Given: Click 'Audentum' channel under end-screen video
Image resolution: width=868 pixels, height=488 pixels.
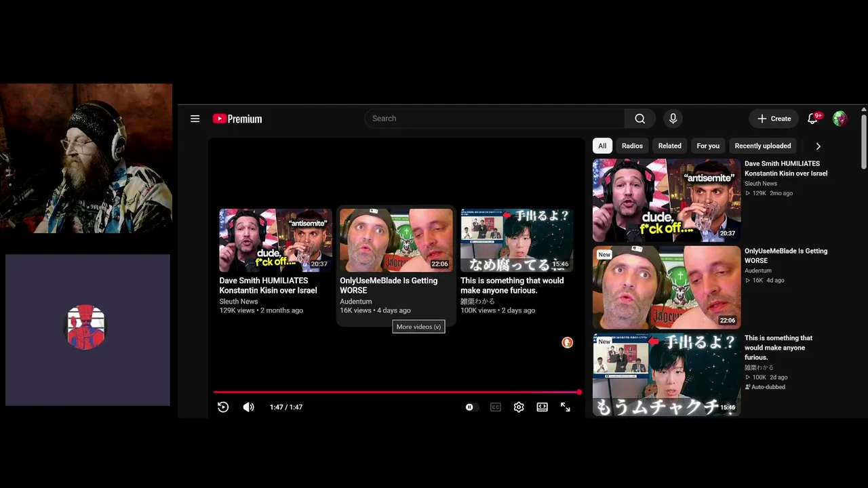Looking at the screenshot, I should [x=356, y=302].
